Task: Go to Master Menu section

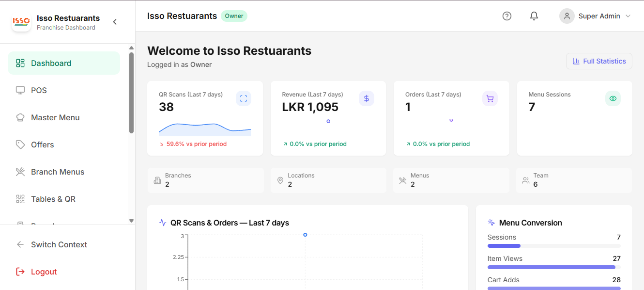Action: click(64, 117)
